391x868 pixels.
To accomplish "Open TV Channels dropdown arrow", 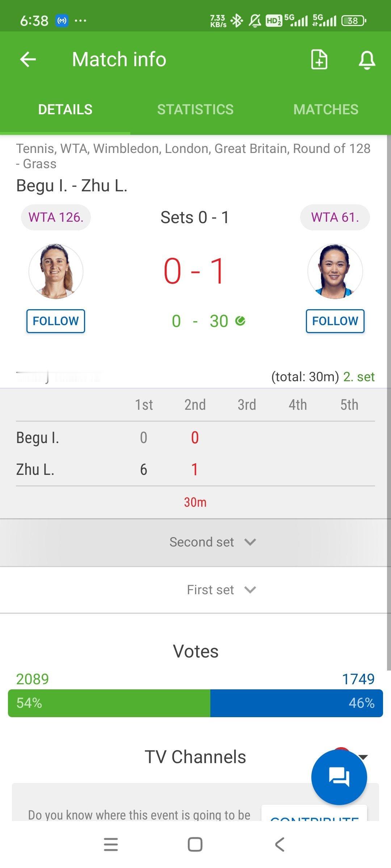I will coord(363,757).
